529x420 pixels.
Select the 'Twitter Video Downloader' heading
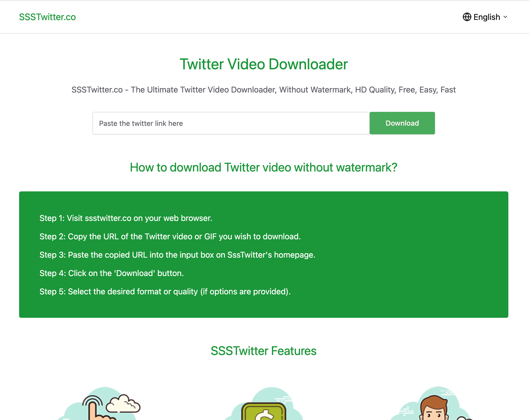pyautogui.click(x=264, y=64)
